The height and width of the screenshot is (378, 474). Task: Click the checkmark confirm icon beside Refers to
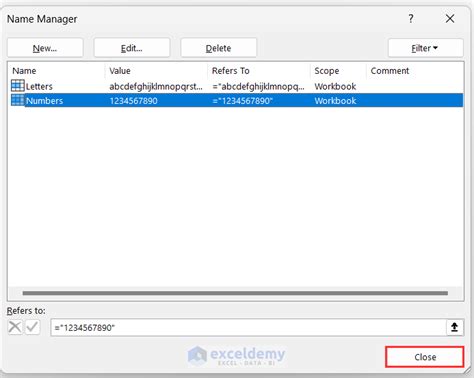click(x=33, y=327)
